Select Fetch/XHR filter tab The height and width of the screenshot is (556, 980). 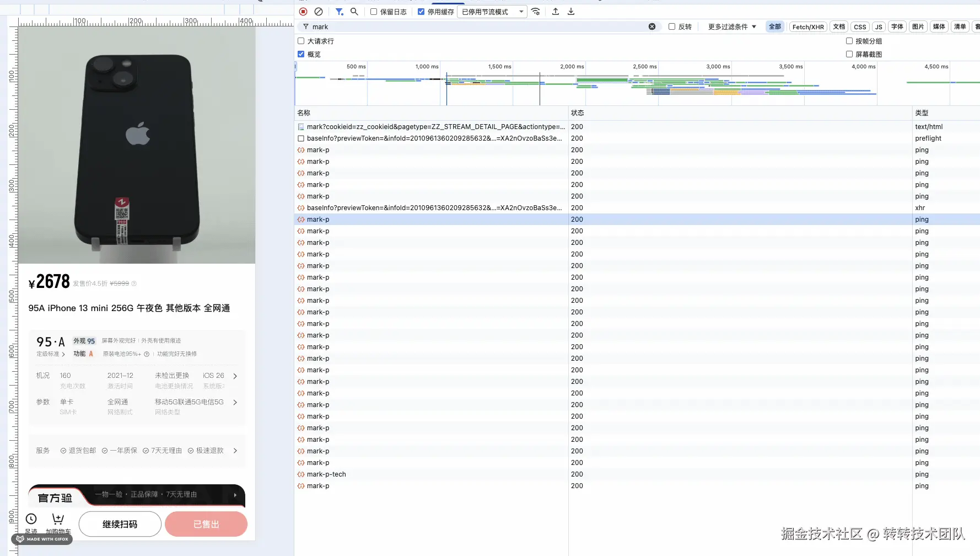click(808, 26)
